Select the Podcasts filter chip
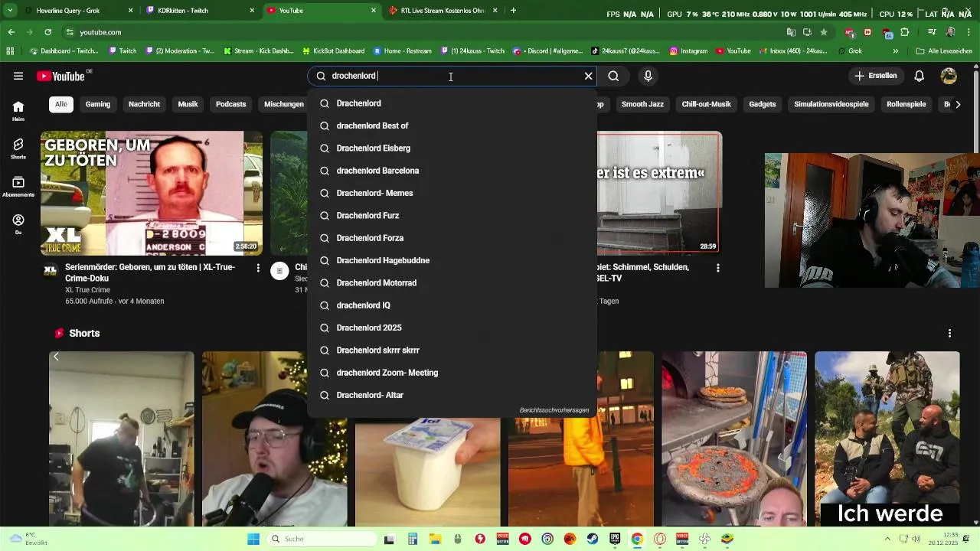Viewport: 980px width, 551px height. coord(231,104)
